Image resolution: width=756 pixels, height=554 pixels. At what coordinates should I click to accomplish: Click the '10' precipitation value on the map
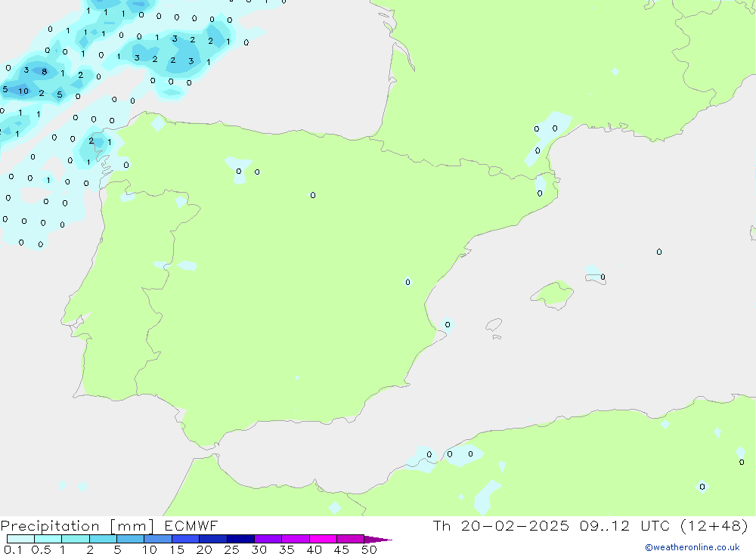pyautogui.click(x=23, y=91)
